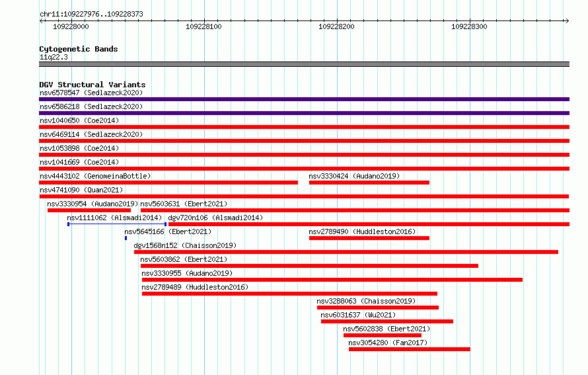This screenshot has width=588, height=375.
Task: Open the nsv1040650 (Coe2014) variant
Action: pyautogui.click(x=79, y=120)
